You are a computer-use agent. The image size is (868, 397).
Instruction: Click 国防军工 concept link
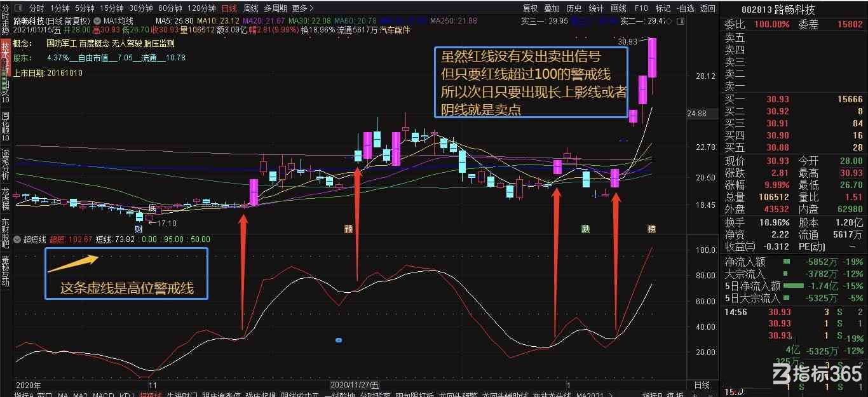tap(62, 44)
